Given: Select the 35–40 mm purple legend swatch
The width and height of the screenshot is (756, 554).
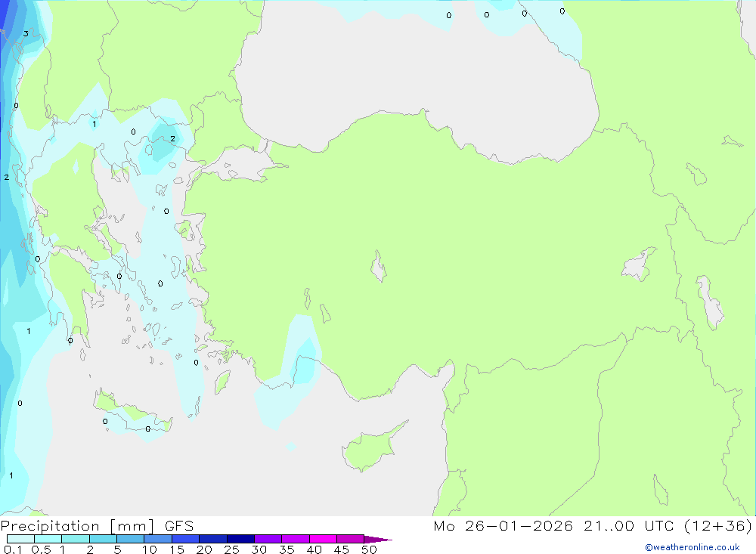Looking at the screenshot, I should 295,539.
